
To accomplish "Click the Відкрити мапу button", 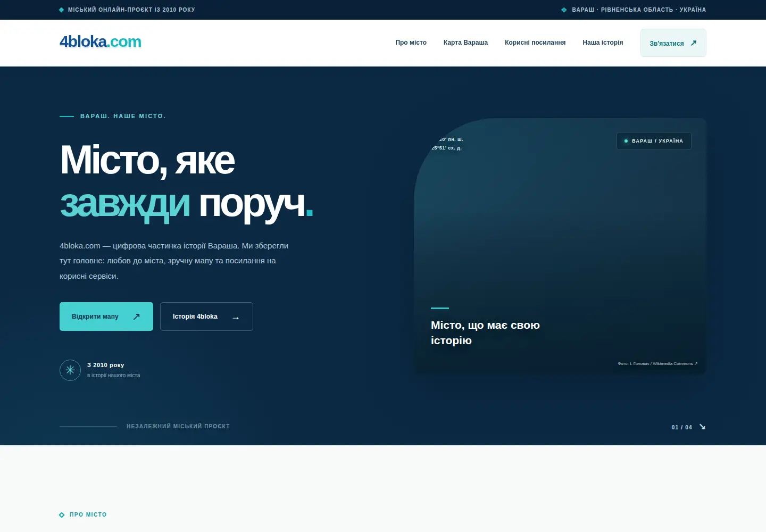I will tap(106, 317).
